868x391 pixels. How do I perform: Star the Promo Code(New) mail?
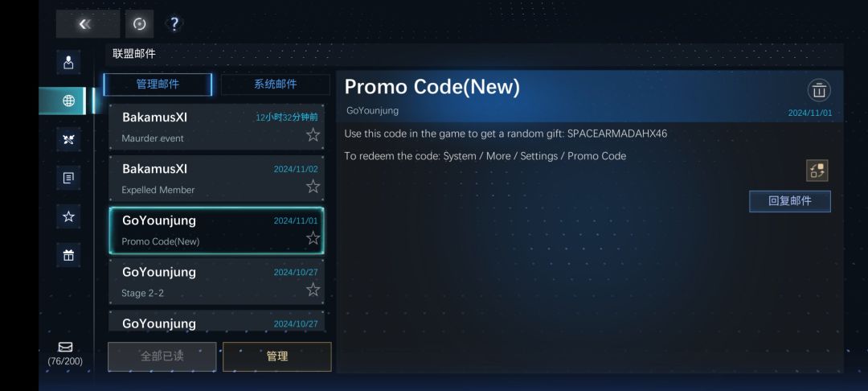coord(313,238)
